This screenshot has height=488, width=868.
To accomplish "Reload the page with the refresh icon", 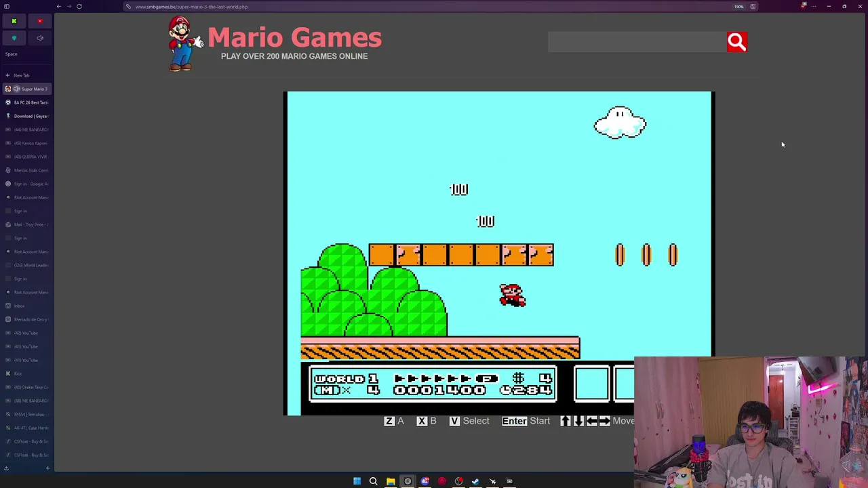I will [79, 7].
